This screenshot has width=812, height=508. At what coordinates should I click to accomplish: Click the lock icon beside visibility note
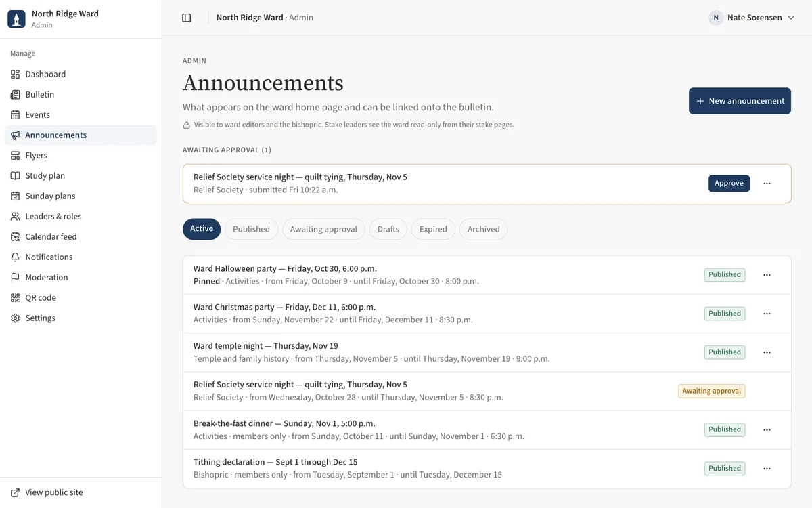(186, 125)
